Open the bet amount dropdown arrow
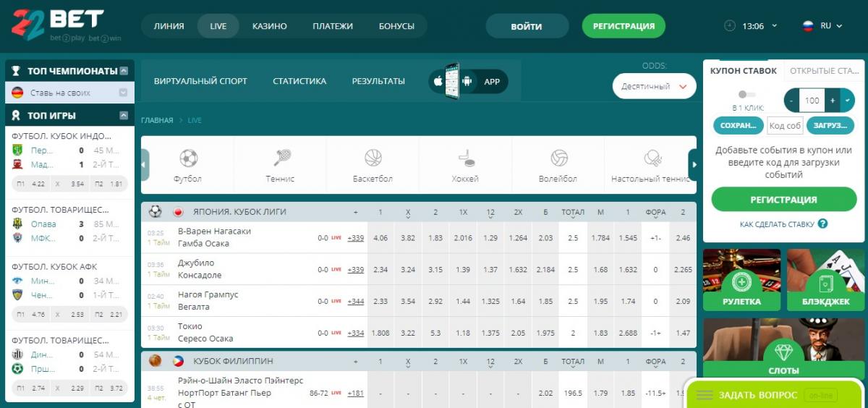868x408 pixels. pyautogui.click(x=847, y=101)
